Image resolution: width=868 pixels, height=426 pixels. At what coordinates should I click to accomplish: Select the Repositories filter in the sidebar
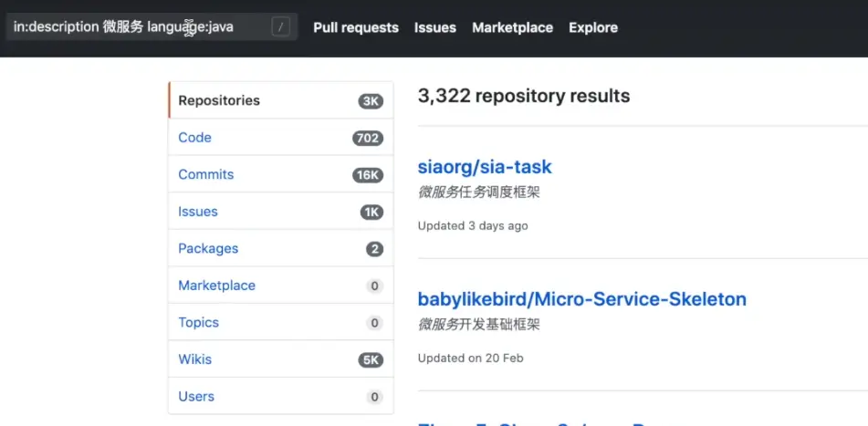coord(219,100)
